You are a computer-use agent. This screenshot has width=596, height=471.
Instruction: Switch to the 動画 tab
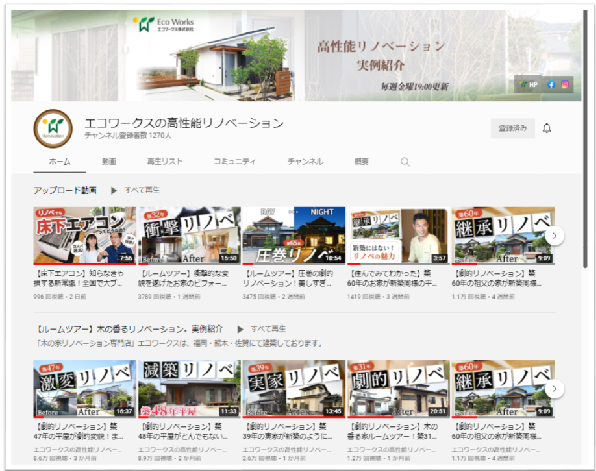(x=109, y=162)
